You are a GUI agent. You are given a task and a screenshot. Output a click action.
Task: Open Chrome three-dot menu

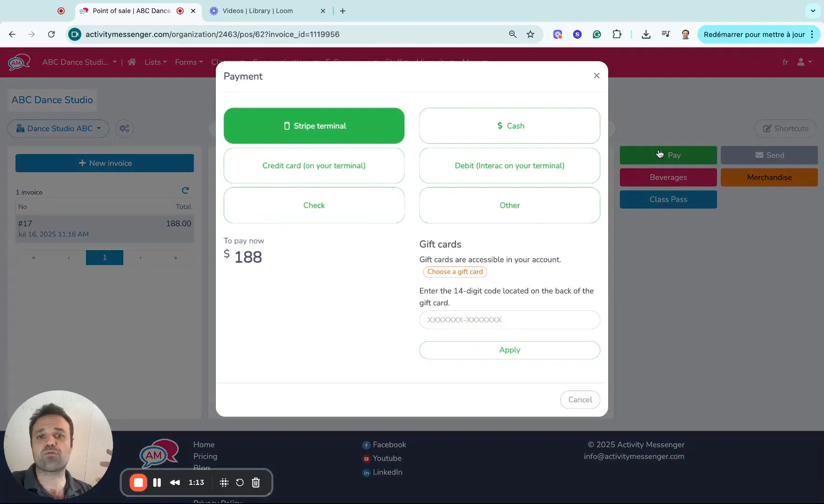(812, 34)
